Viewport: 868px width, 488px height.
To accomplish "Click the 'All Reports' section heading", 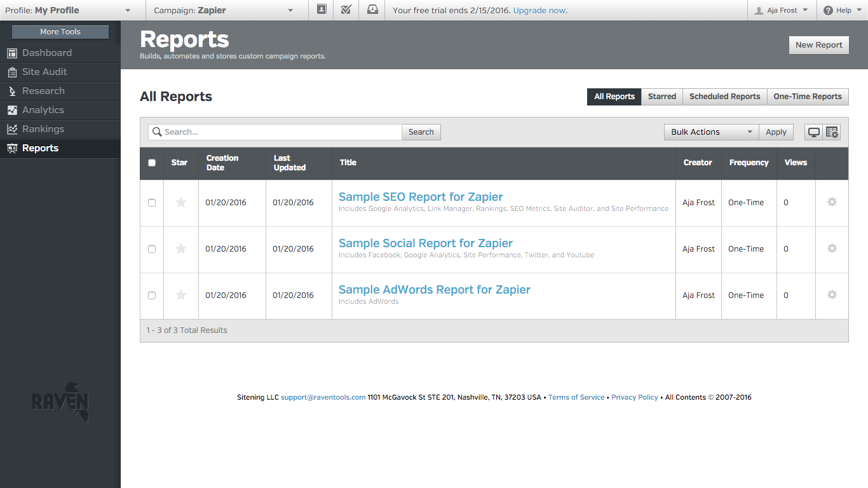I will [x=176, y=97].
